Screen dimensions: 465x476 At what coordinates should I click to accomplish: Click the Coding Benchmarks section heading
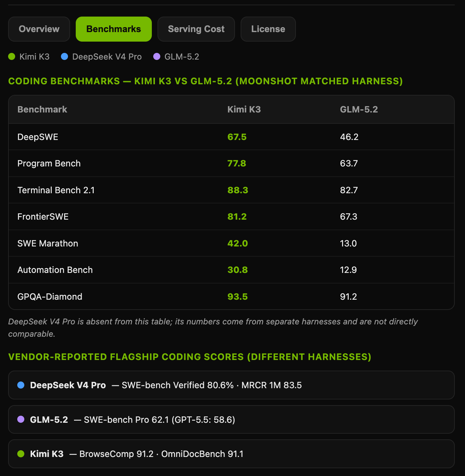[x=205, y=81]
